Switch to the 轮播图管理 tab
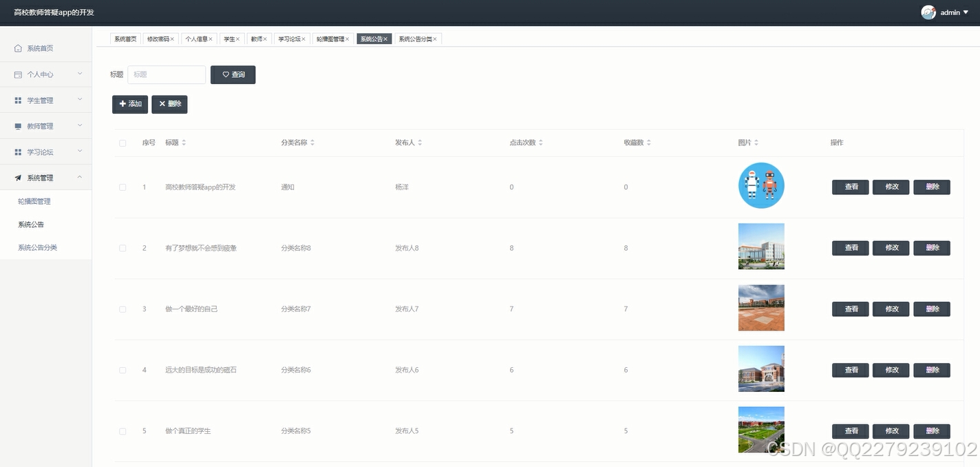The width and height of the screenshot is (980, 467). (x=332, y=39)
